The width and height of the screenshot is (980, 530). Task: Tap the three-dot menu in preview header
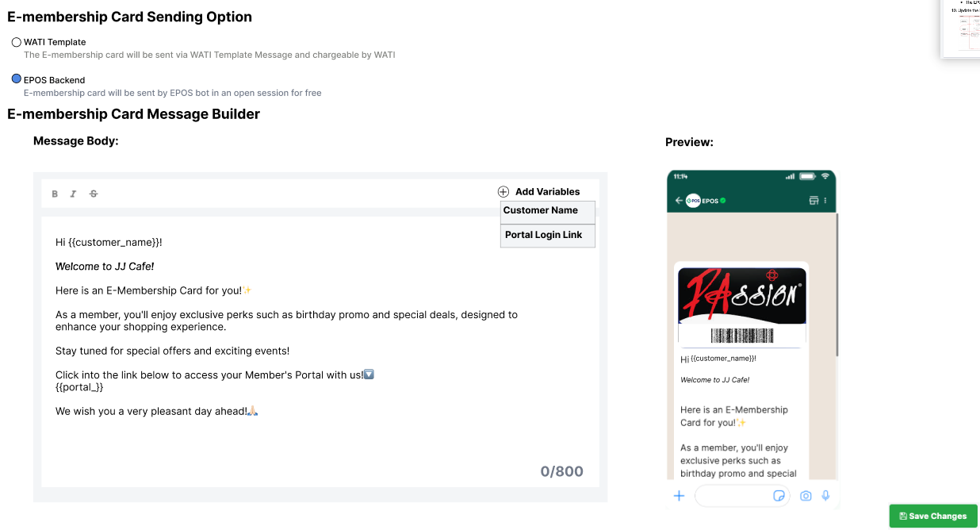(x=825, y=201)
